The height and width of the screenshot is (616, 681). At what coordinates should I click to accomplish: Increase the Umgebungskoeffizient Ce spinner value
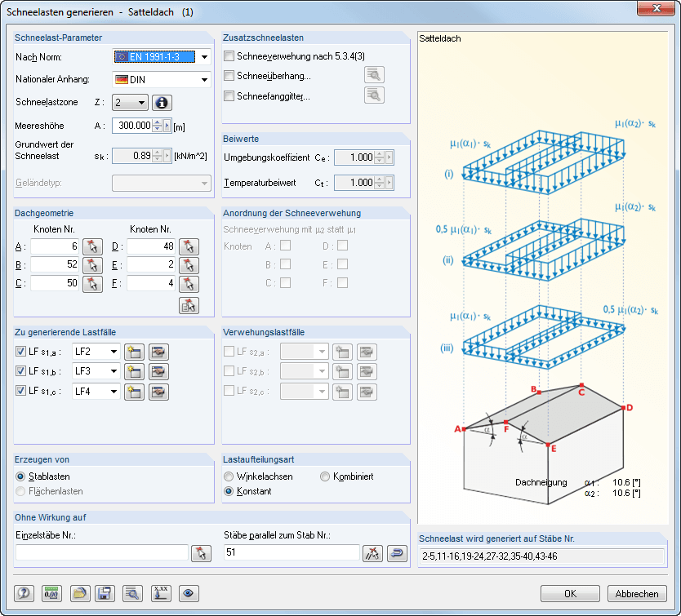[380, 154]
